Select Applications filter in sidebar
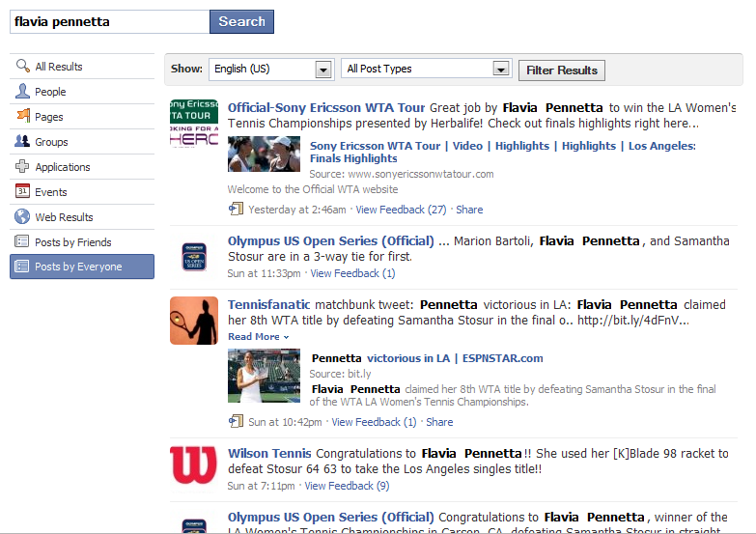The image size is (756, 534). (x=82, y=166)
